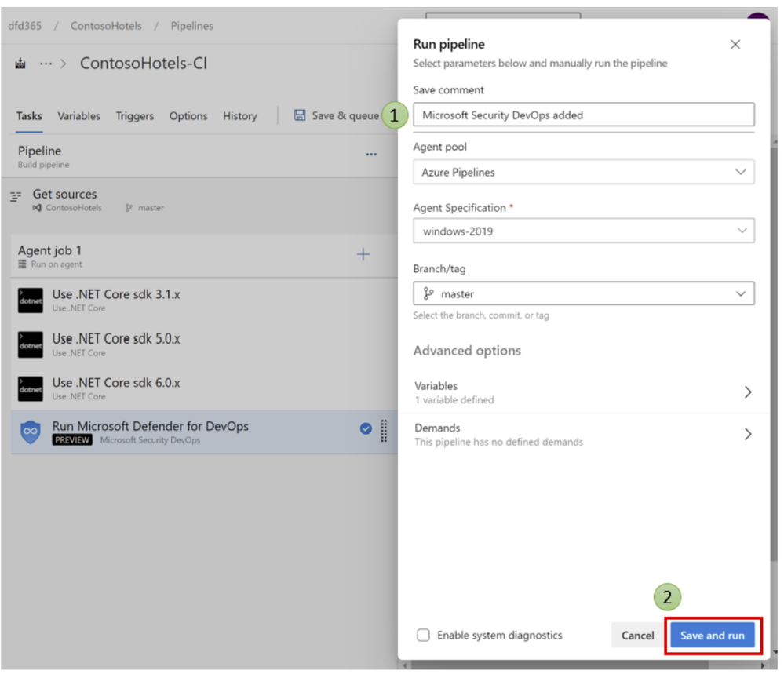Expand the Demands advanced option
This screenshot has width=784, height=674.
[x=584, y=435]
